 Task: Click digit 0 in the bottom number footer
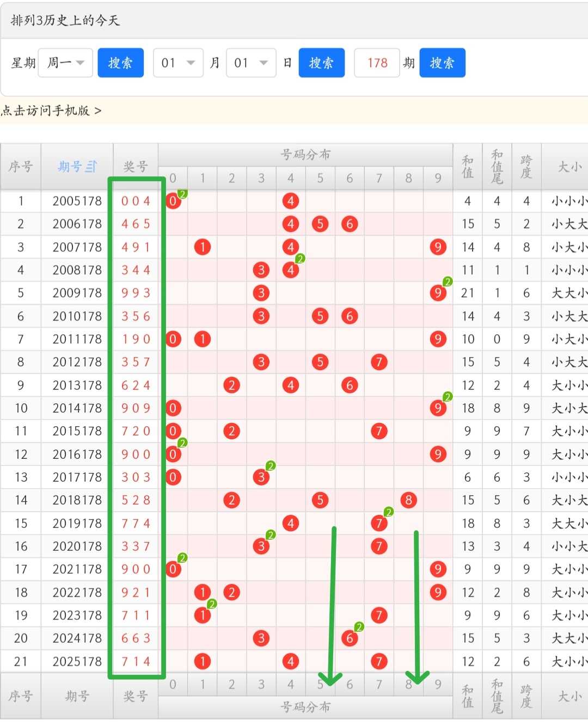[x=173, y=685]
